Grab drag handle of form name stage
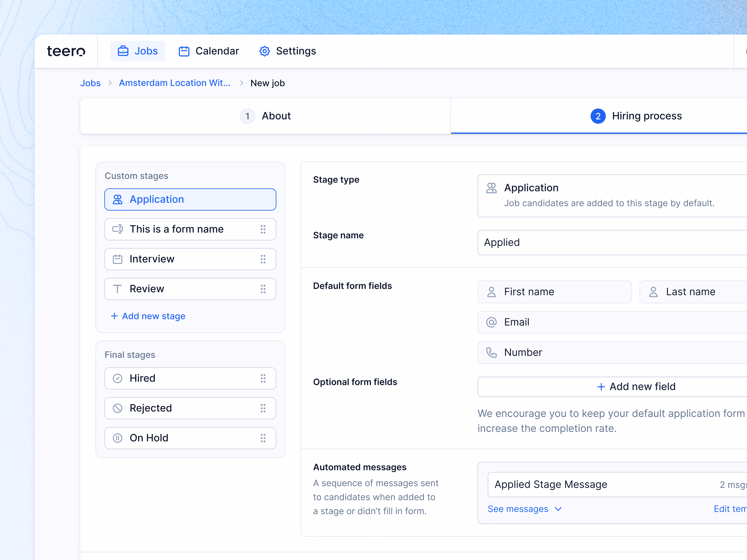Screen dimensions: 747x560 click(x=263, y=229)
